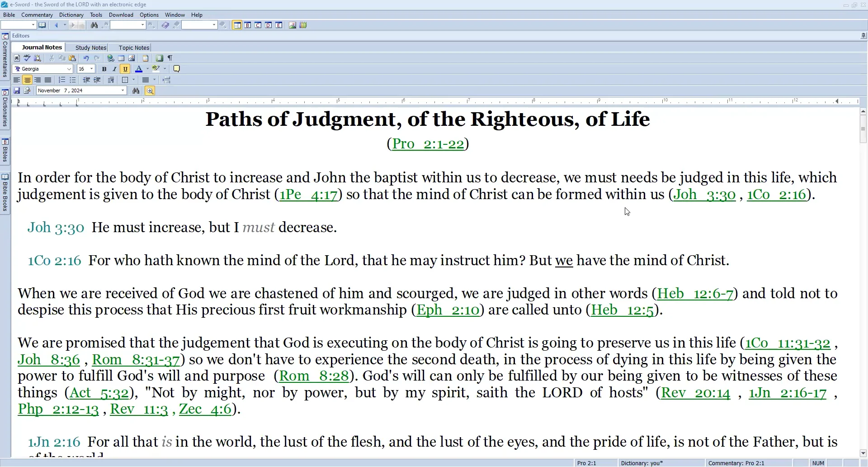868x467 pixels.
Task: Click the Paste icon
Action: coord(73,58)
